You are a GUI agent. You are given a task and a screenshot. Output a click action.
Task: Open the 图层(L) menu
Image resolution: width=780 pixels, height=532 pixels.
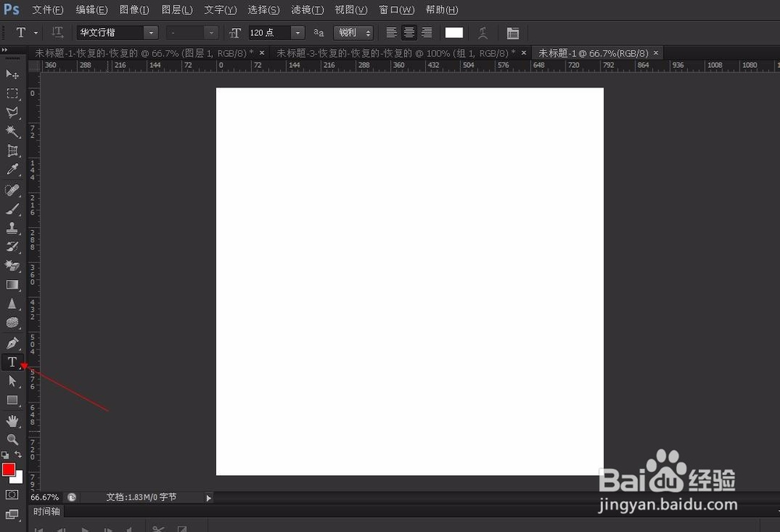177,10
